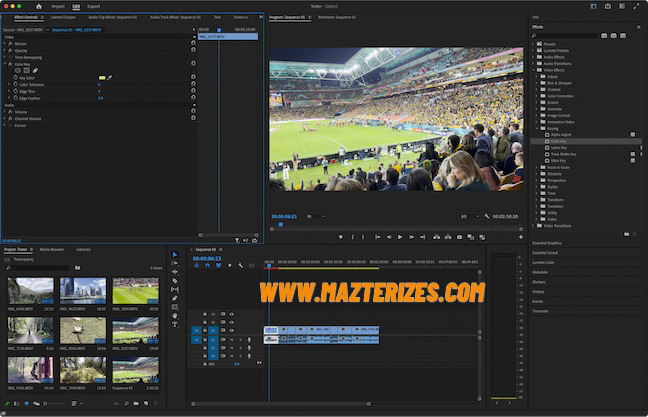The height and width of the screenshot is (417, 648).
Task: Create 4-point polygon mask under Color Key
Action: (26, 70)
